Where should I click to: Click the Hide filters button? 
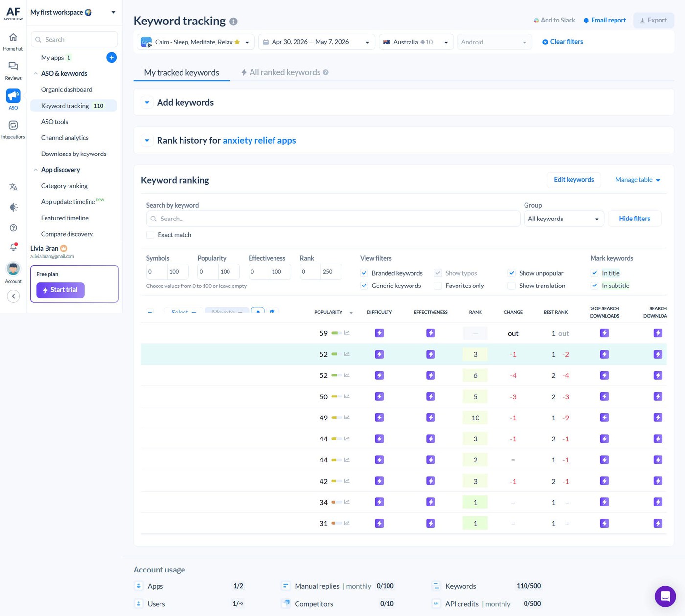click(x=635, y=219)
